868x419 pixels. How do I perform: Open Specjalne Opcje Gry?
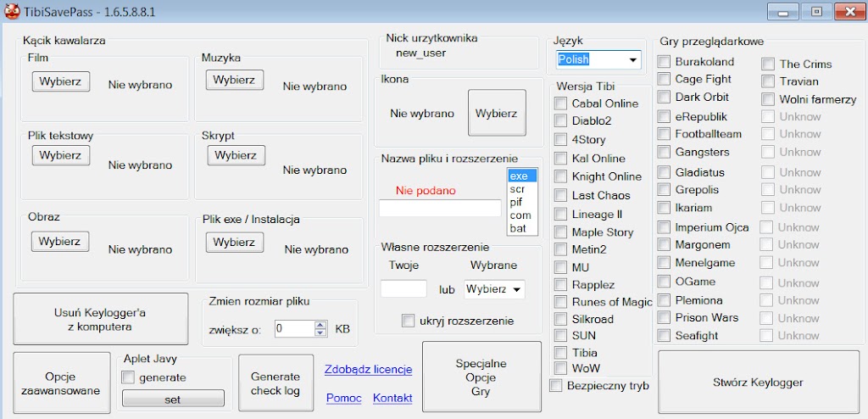(481, 377)
